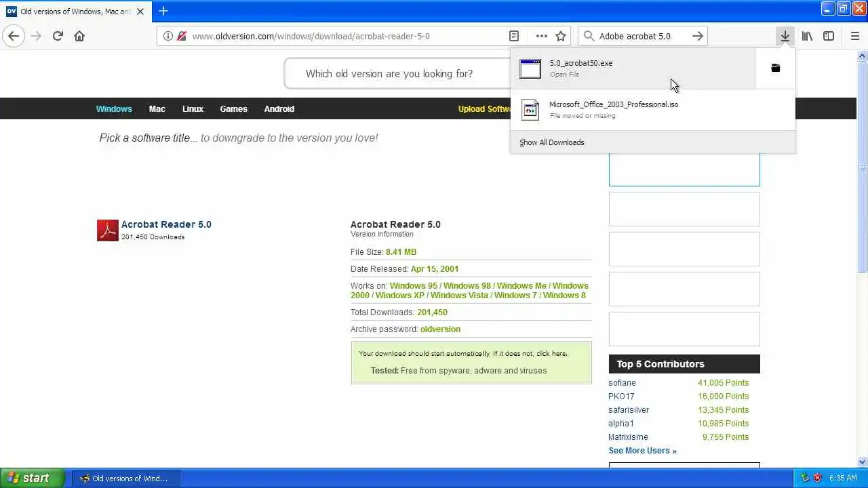Click the connection not secure lock icon
The height and width of the screenshot is (488, 868).
coord(181,36)
